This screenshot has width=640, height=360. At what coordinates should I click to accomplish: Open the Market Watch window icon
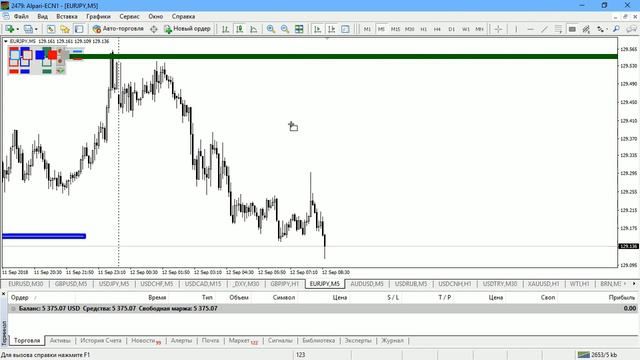(x=51, y=29)
